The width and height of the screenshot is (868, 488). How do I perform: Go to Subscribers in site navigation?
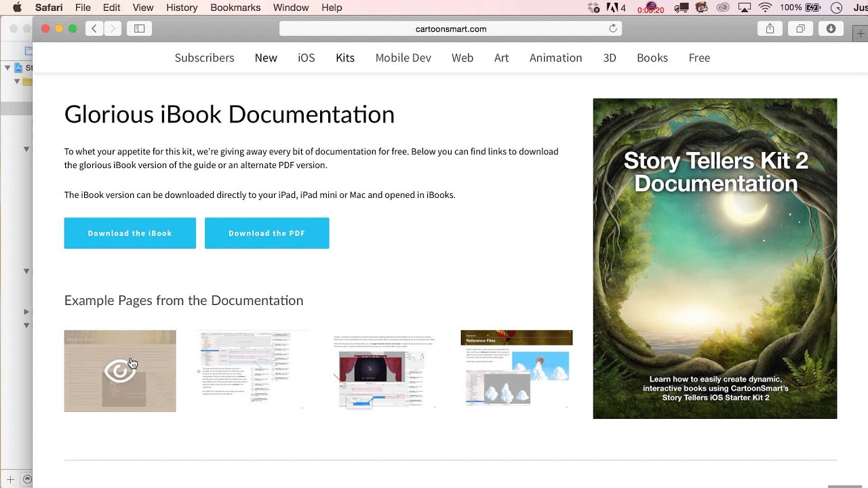[204, 58]
